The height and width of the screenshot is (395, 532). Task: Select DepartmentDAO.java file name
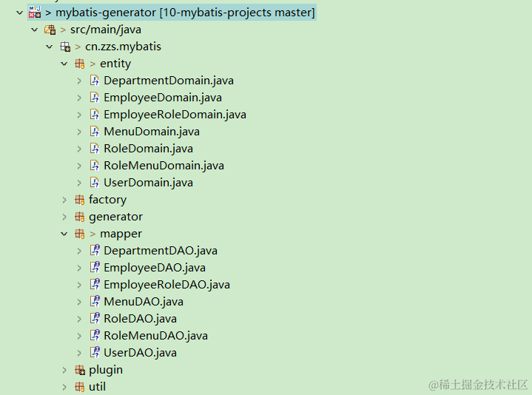(x=161, y=251)
